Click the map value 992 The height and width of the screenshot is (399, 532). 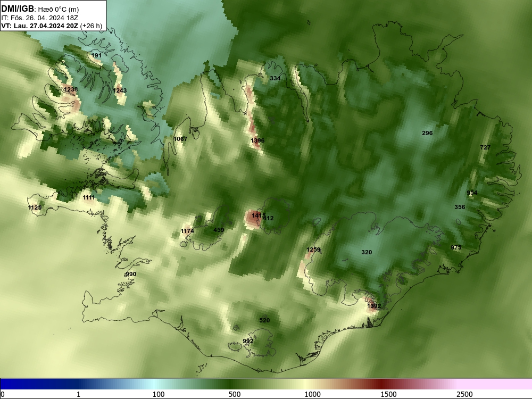(x=248, y=341)
